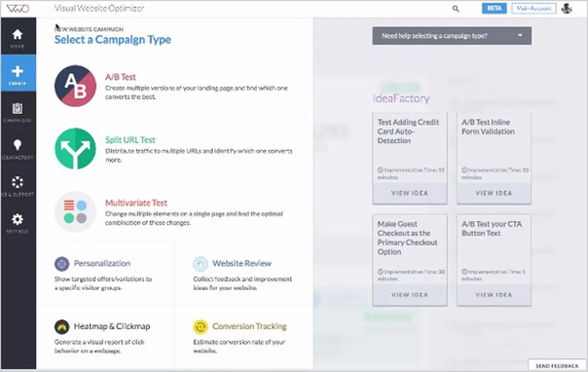This screenshot has height=372, width=588.
Task: Click A/B Test description about landing page
Action: [x=196, y=93]
